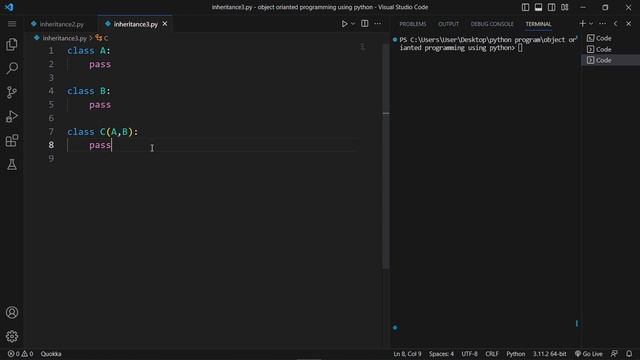
Task: Change the UTF-8 file encoding
Action: tap(469, 354)
